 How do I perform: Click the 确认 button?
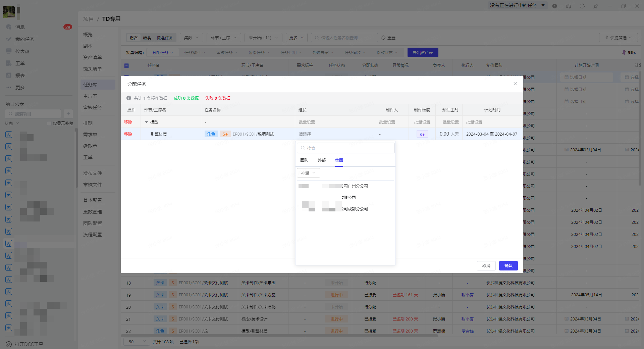(508, 266)
